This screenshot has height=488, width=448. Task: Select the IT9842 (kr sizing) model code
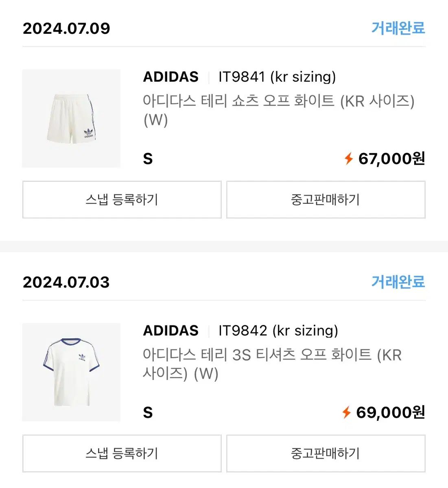tap(278, 331)
